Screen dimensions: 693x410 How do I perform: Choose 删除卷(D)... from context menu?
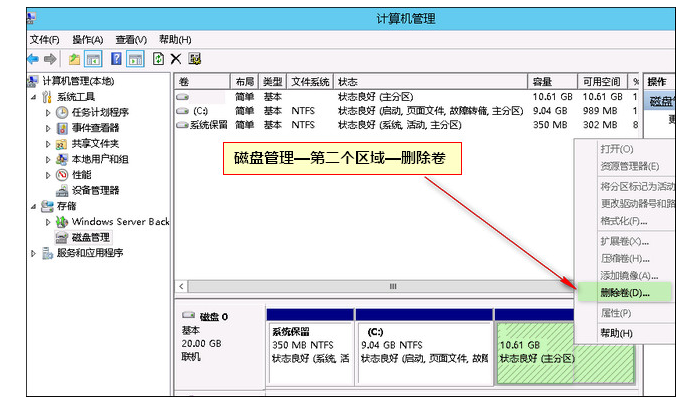click(624, 293)
